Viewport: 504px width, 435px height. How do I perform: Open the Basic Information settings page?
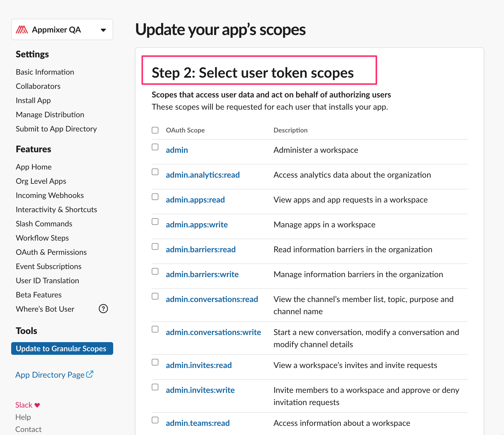[45, 72]
